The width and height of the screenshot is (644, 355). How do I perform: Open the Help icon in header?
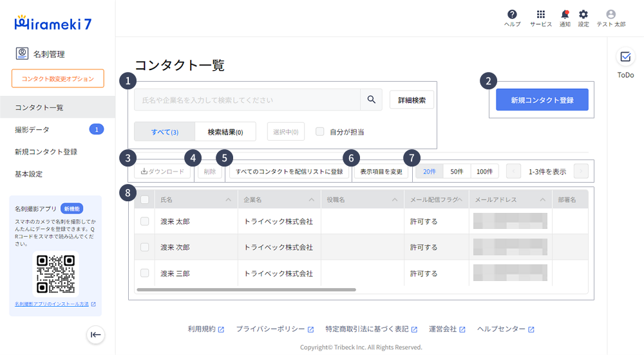coord(512,14)
